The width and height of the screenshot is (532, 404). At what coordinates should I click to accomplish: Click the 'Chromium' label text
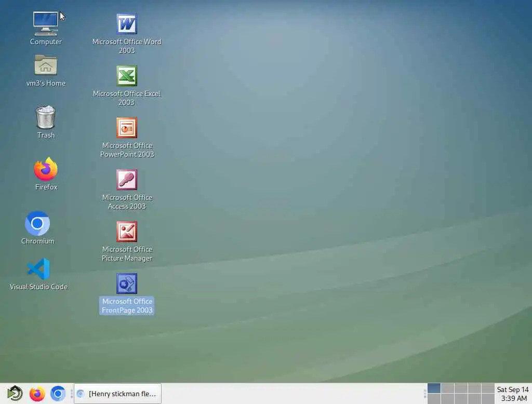click(37, 241)
